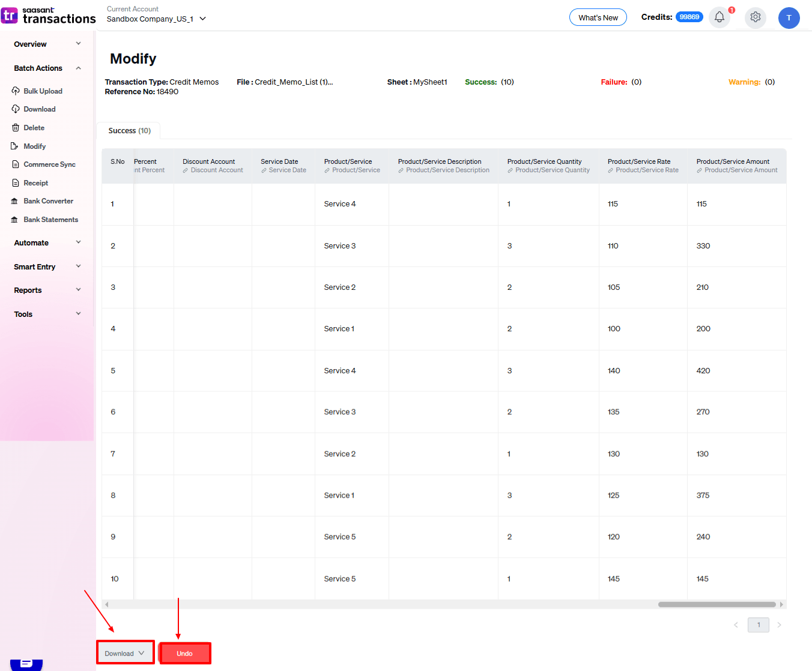Open the Receipt feature
The width and height of the screenshot is (812, 671).
pyautogui.click(x=35, y=182)
